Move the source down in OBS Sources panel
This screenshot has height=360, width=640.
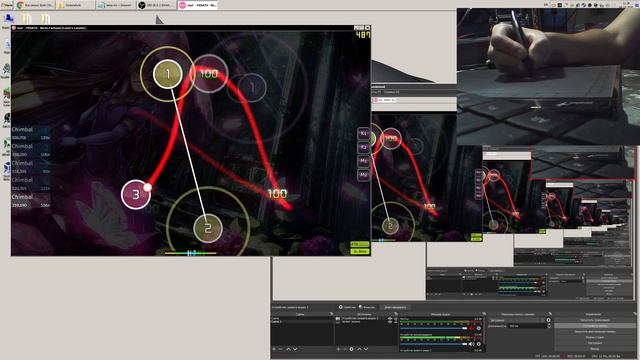pyautogui.click(x=366, y=349)
